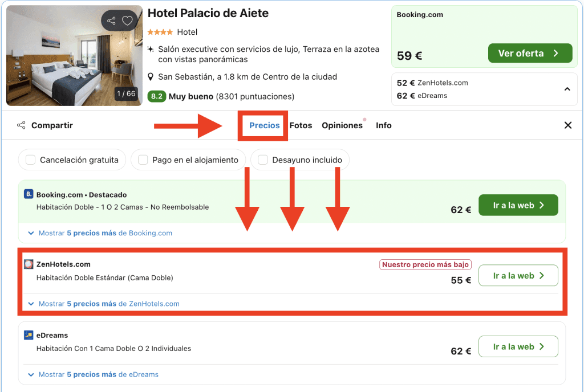
Task: Click the Compartir share icon
Action: (x=21, y=125)
